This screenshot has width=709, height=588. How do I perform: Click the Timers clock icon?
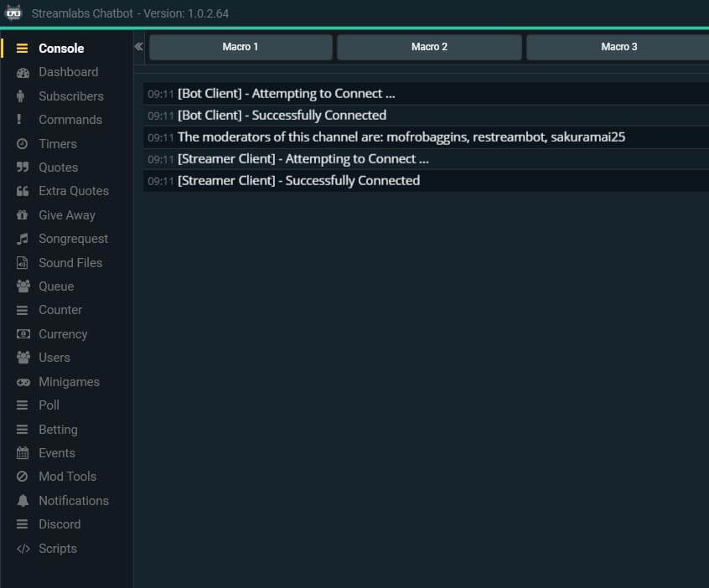pos(22,144)
